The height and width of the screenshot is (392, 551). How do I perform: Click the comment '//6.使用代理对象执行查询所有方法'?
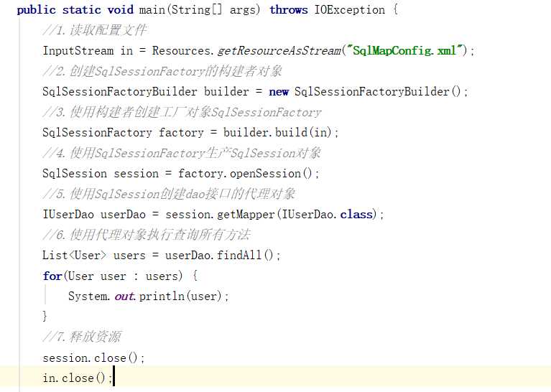click(x=147, y=235)
